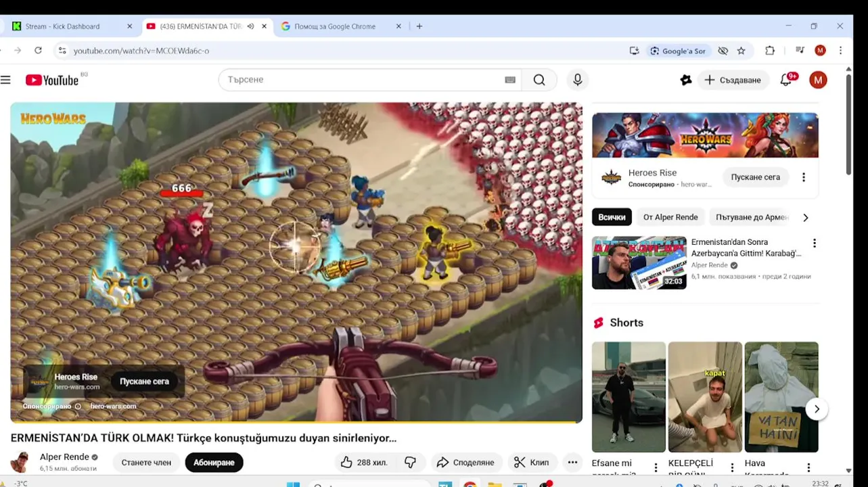868x487 pixels.
Task: Open options for Ermenistan'dan Sonra video
Action: tap(815, 243)
